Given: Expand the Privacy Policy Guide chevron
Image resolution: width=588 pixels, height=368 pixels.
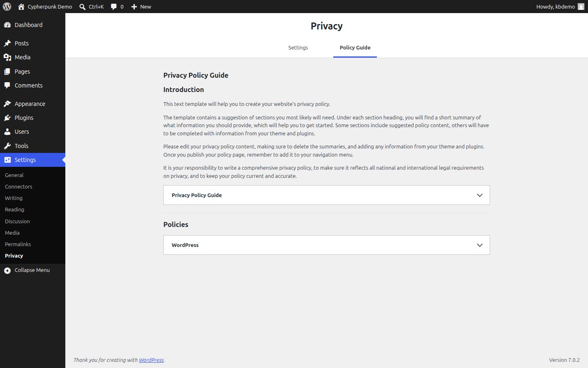Looking at the screenshot, I should (x=480, y=195).
